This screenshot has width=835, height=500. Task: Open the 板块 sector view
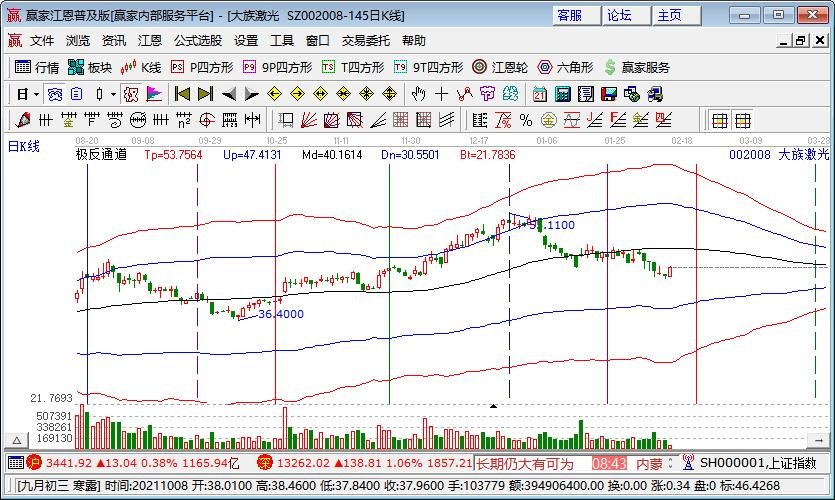[89, 67]
